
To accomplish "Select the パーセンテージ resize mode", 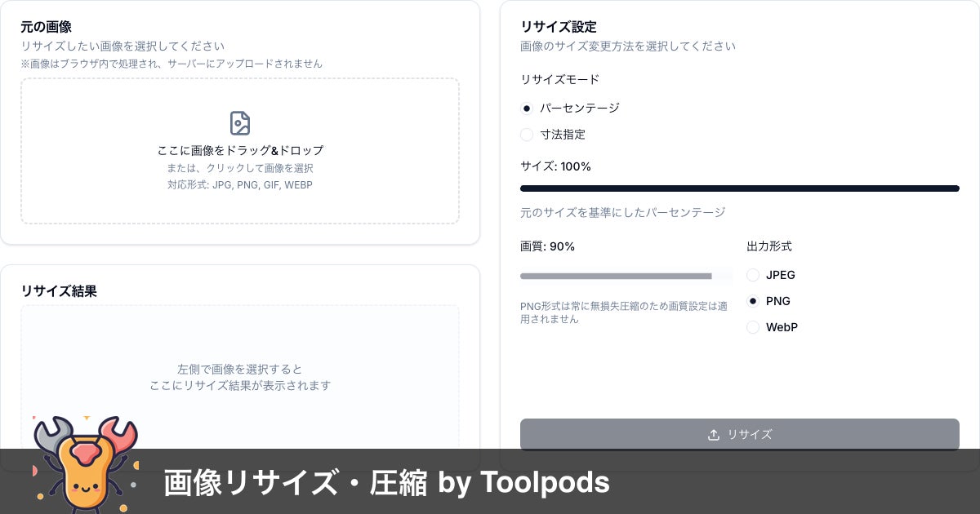I will point(527,109).
